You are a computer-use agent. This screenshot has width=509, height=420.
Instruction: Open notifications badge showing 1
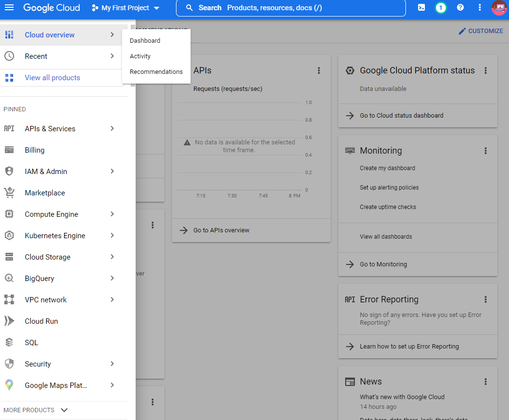point(440,7)
